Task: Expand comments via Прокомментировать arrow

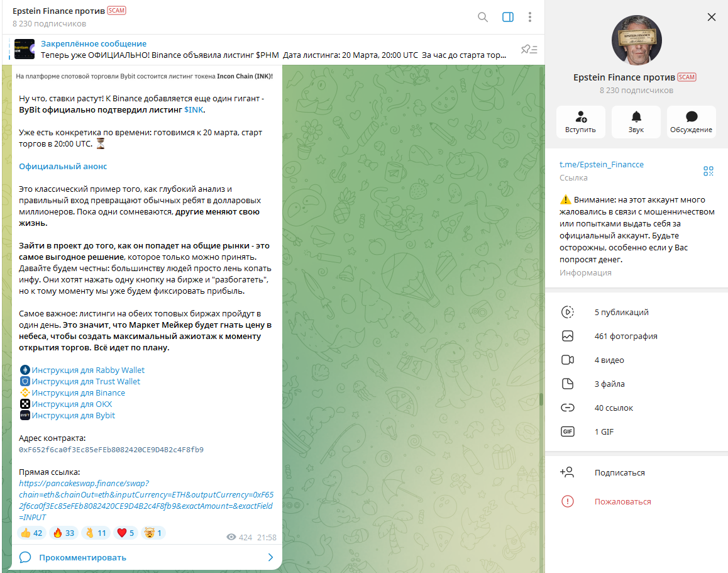Action: [271, 557]
